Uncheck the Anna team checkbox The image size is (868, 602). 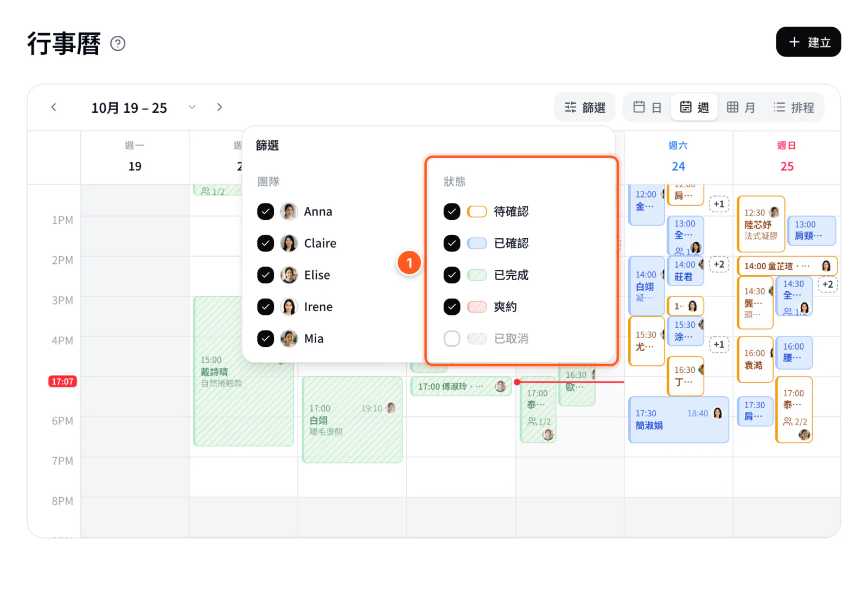pyautogui.click(x=265, y=211)
